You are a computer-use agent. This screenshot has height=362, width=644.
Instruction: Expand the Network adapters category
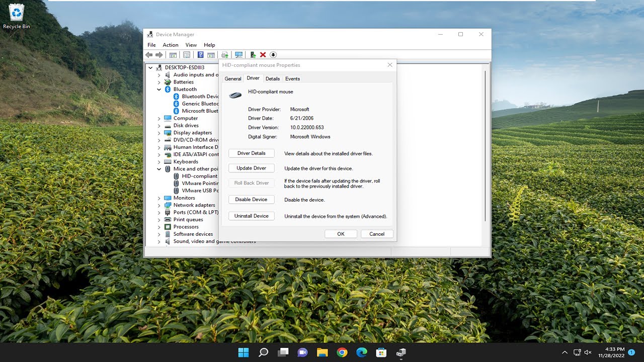(x=159, y=205)
